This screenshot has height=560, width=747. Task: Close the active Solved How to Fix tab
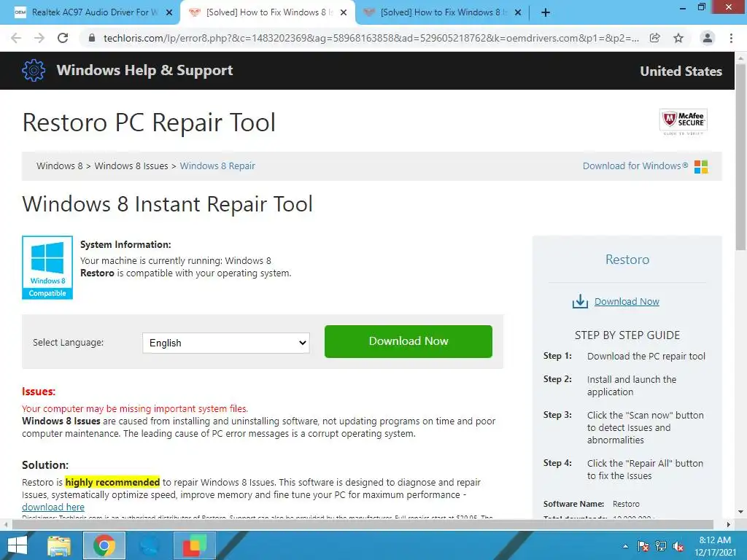tap(344, 13)
